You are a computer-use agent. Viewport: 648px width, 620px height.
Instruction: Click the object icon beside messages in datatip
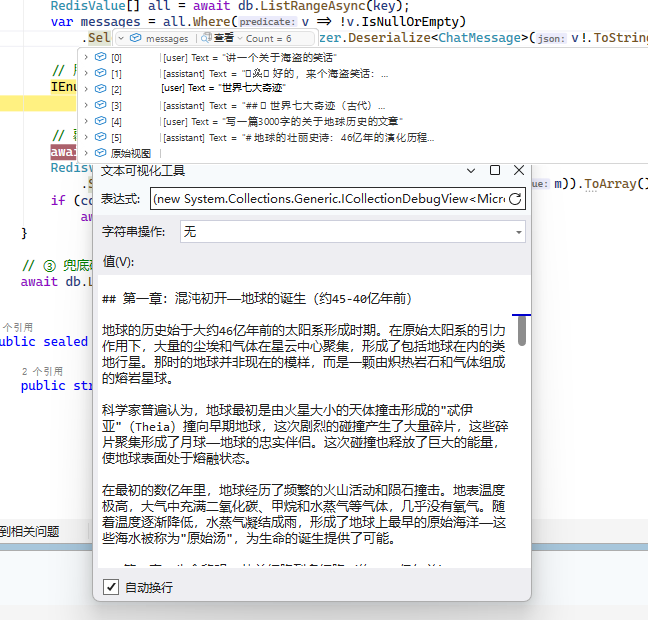click(136, 38)
